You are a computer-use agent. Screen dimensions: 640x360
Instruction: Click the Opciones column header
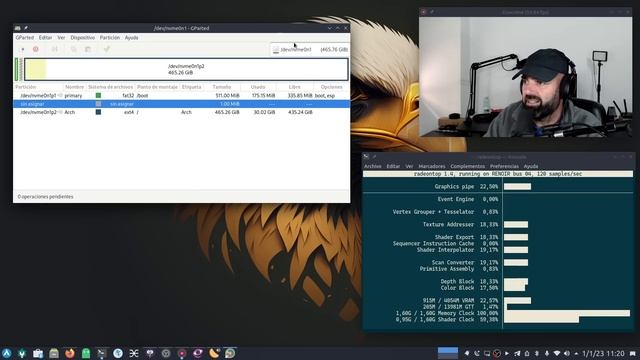(331, 87)
